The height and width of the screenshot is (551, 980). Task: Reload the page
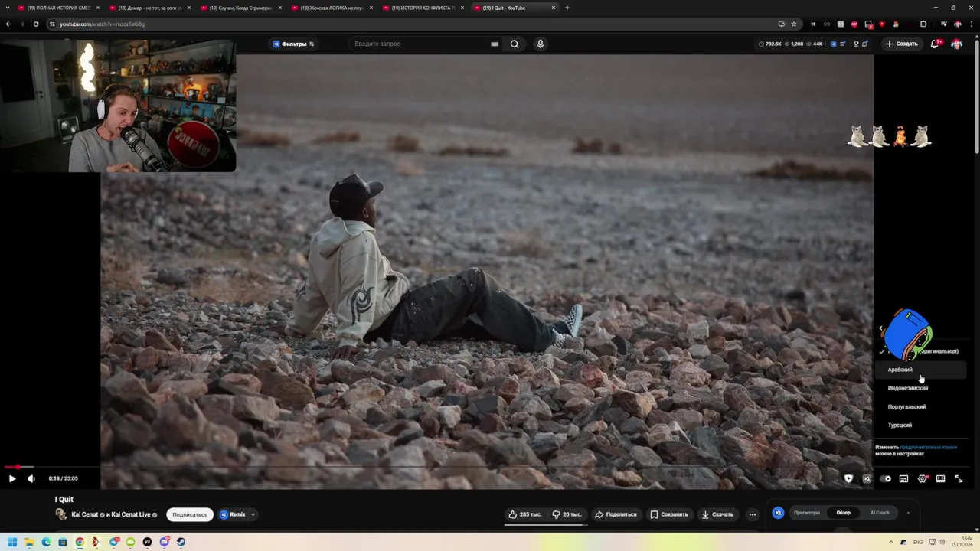(35, 24)
